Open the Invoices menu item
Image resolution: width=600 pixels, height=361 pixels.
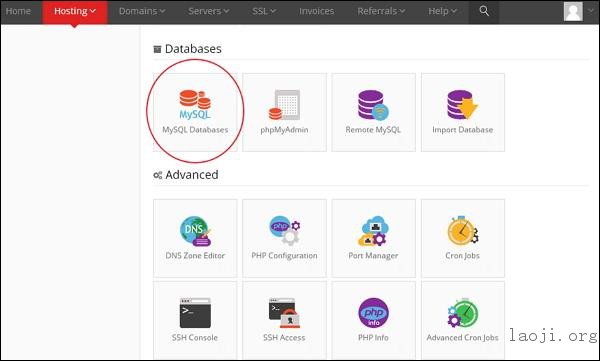click(x=316, y=11)
